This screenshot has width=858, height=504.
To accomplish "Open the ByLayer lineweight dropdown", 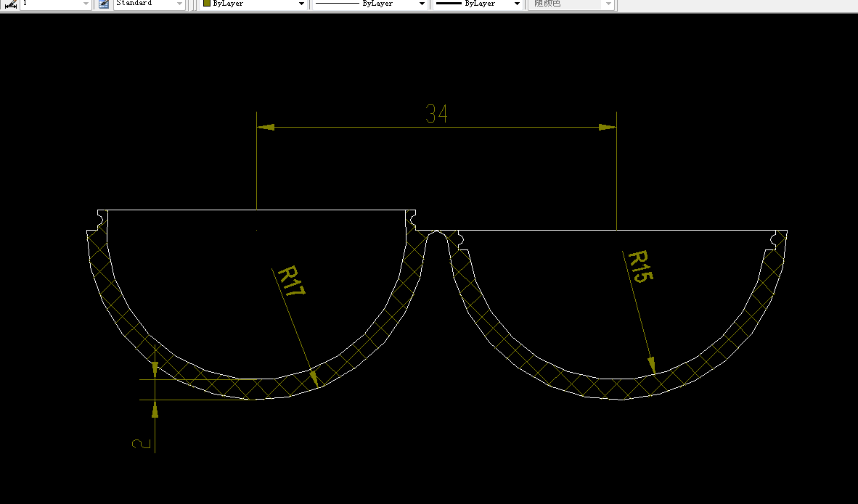I will click(x=477, y=4).
